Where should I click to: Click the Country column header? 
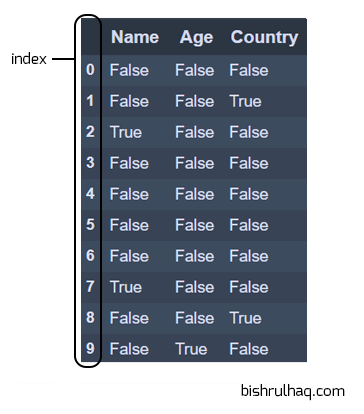point(264,37)
